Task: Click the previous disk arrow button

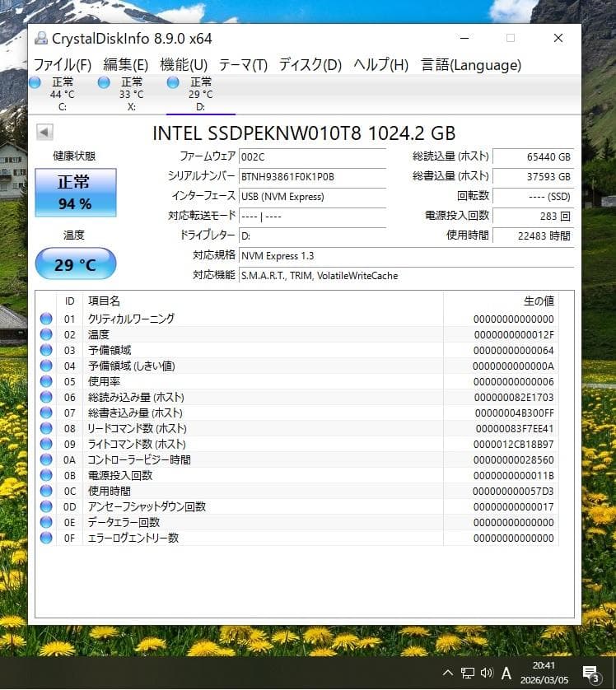Action: (x=44, y=132)
